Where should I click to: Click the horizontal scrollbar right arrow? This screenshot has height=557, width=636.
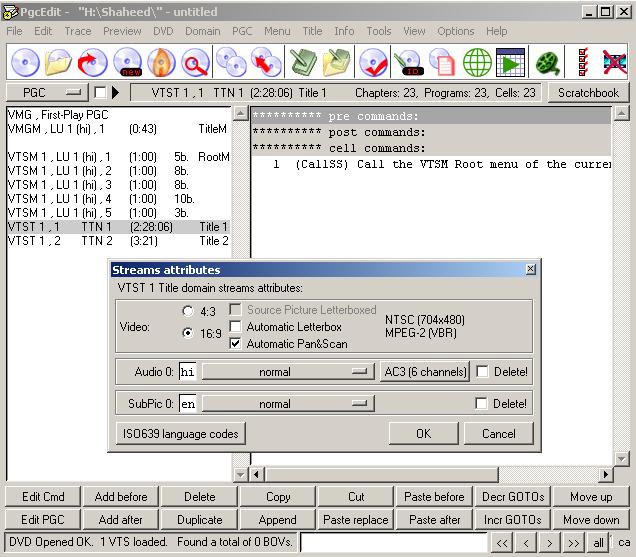point(606,474)
